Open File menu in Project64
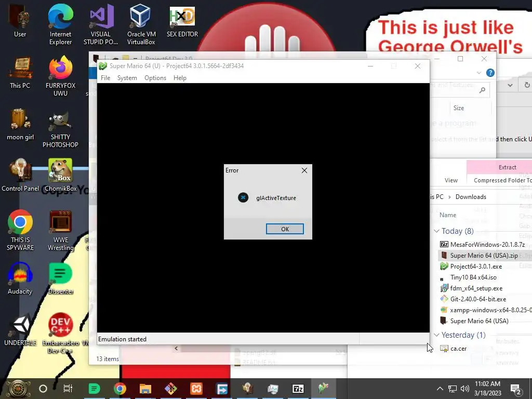The width and height of the screenshot is (532, 399). [105, 78]
